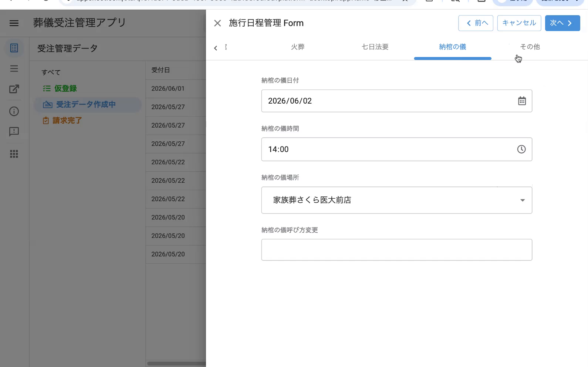This screenshot has width=588, height=367.
Task: Click the 前へ button
Action: [476, 23]
